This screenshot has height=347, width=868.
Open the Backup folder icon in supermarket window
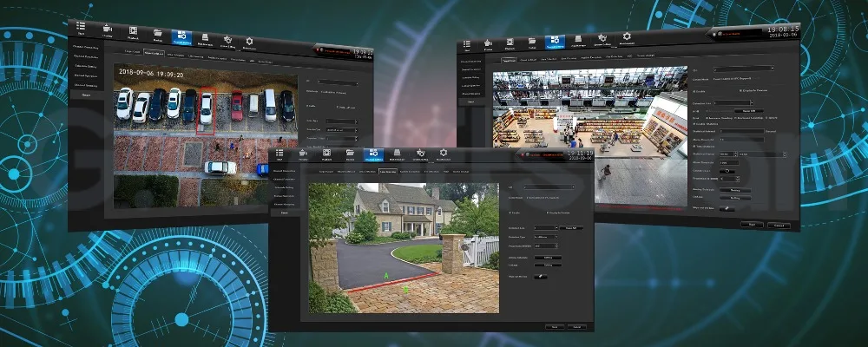(x=532, y=43)
